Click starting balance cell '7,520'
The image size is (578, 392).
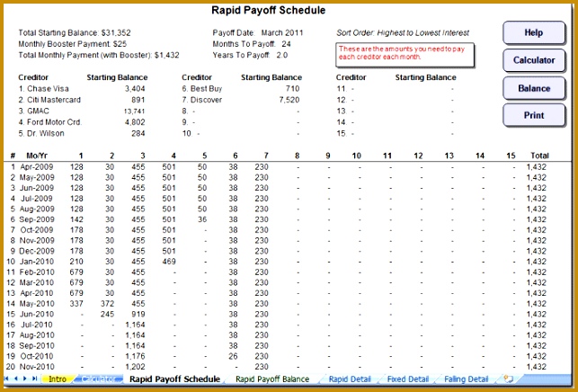click(x=289, y=100)
